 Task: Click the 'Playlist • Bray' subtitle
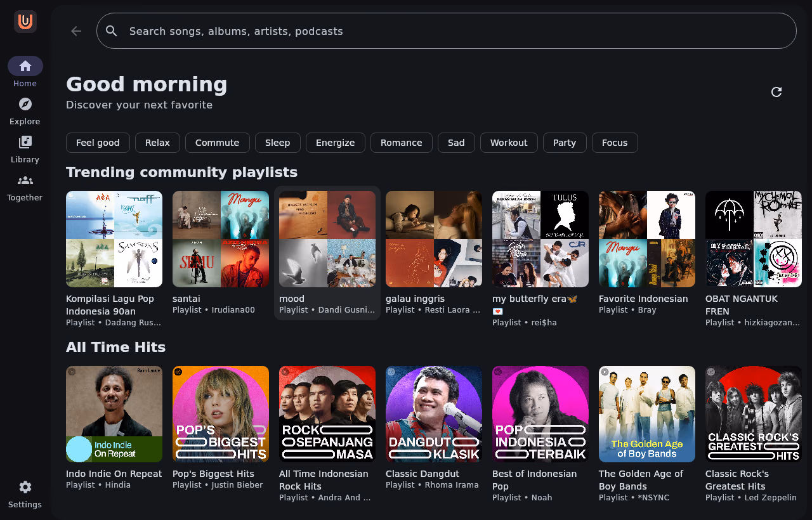pos(627,310)
